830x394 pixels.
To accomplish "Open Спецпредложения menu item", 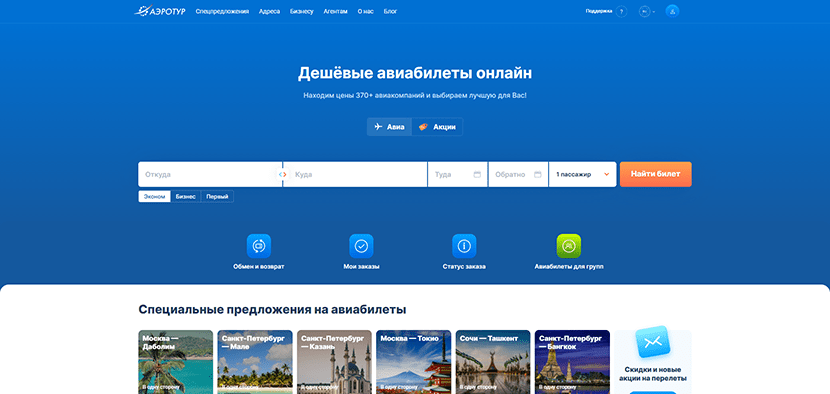I will (222, 11).
